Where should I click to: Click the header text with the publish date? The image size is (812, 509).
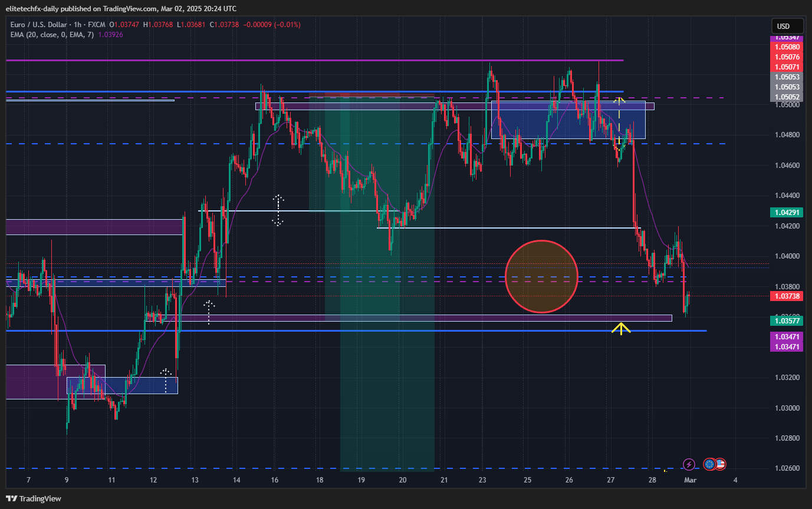click(121, 8)
